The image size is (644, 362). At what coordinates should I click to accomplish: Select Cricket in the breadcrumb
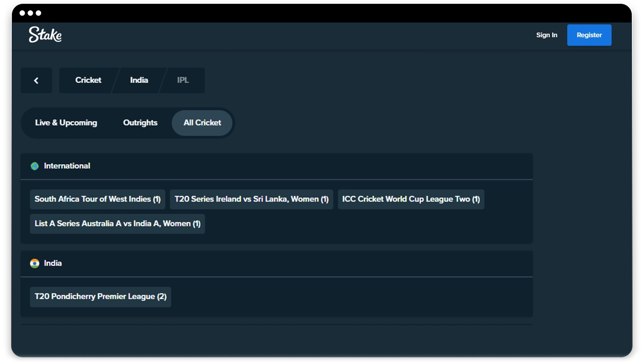click(88, 80)
